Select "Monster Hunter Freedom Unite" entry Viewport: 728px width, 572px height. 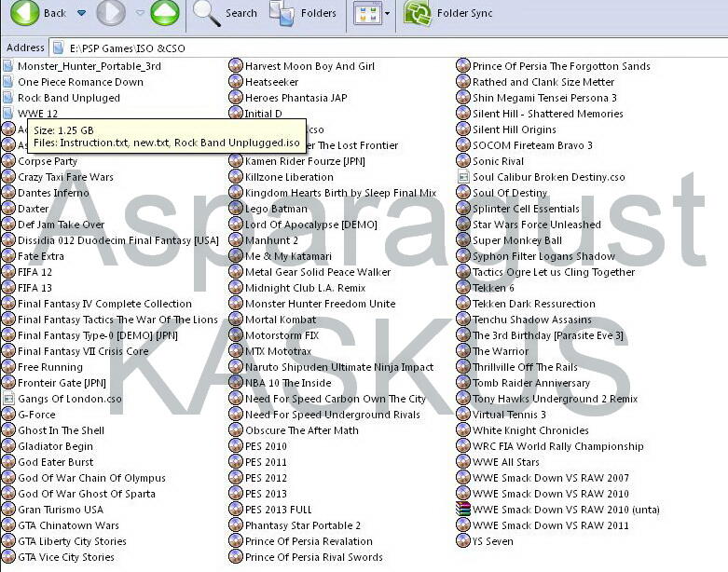[x=312, y=304]
